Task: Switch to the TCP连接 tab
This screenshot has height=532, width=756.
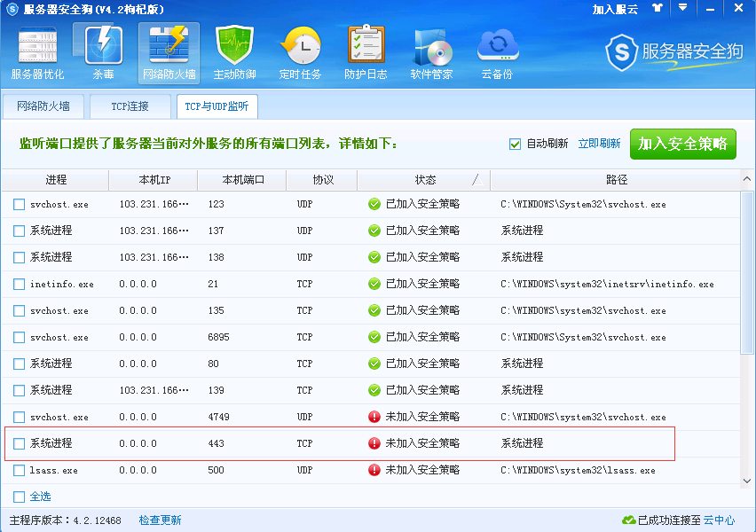Action: pos(130,106)
